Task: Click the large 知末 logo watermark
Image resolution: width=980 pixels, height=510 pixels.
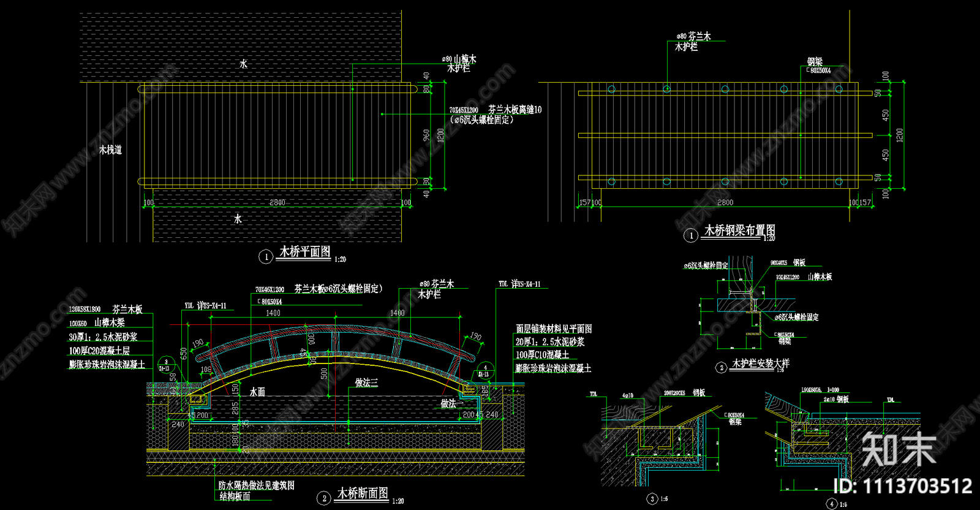Action: [899, 449]
